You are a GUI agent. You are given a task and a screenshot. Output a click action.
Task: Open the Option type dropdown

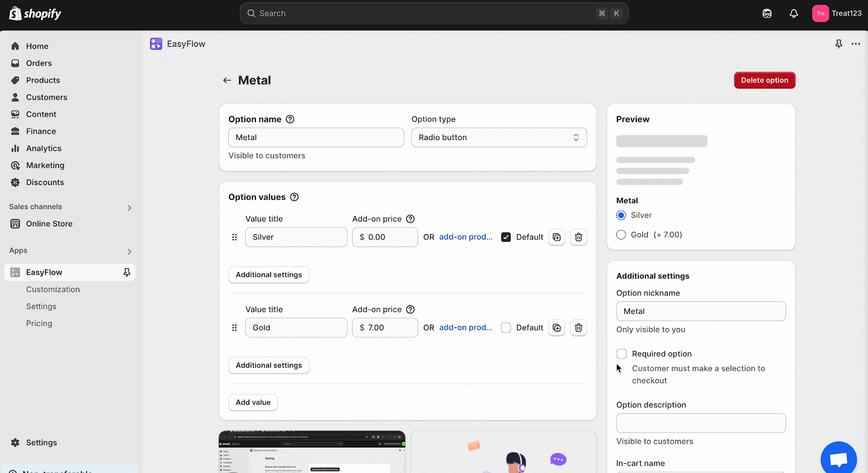tap(499, 137)
